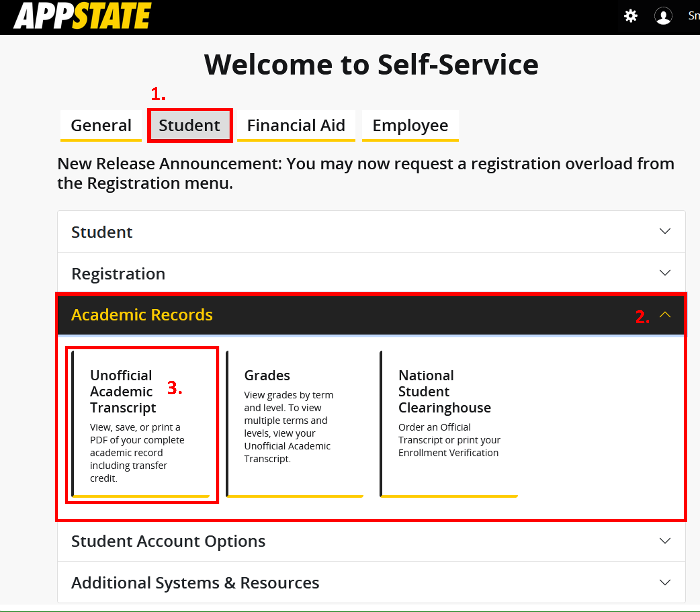The image size is (700, 612).
Task: Open the Financial Aid tab
Action: [x=296, y=125]
